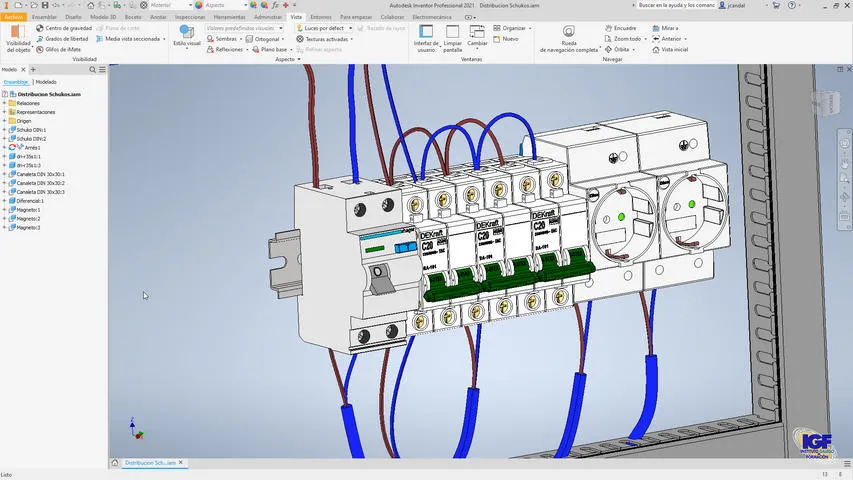Image resolution: width=853 pixels, height=480 pixels.
Task: Switch to the Herramientas ribbon tab
Action: [x=230, y=17]
